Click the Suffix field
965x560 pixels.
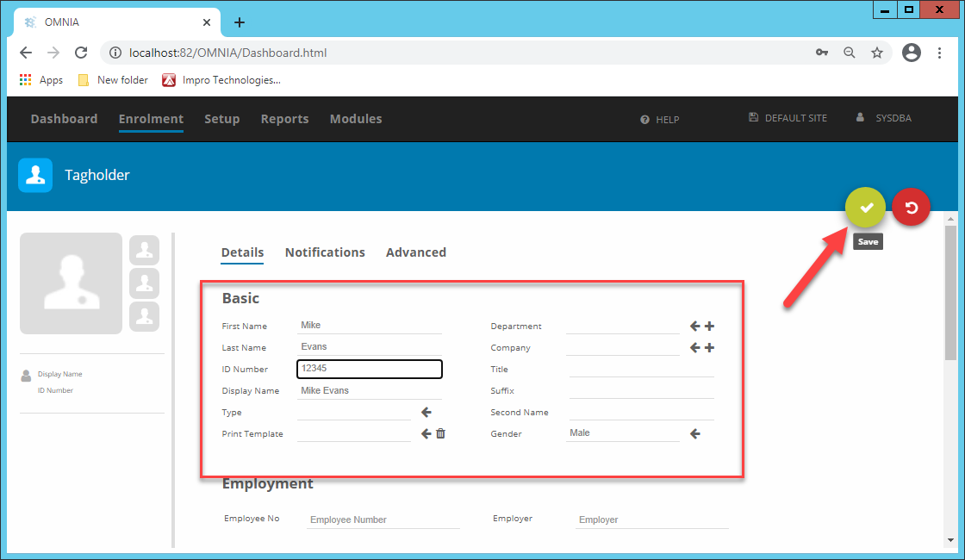(641, 391)
